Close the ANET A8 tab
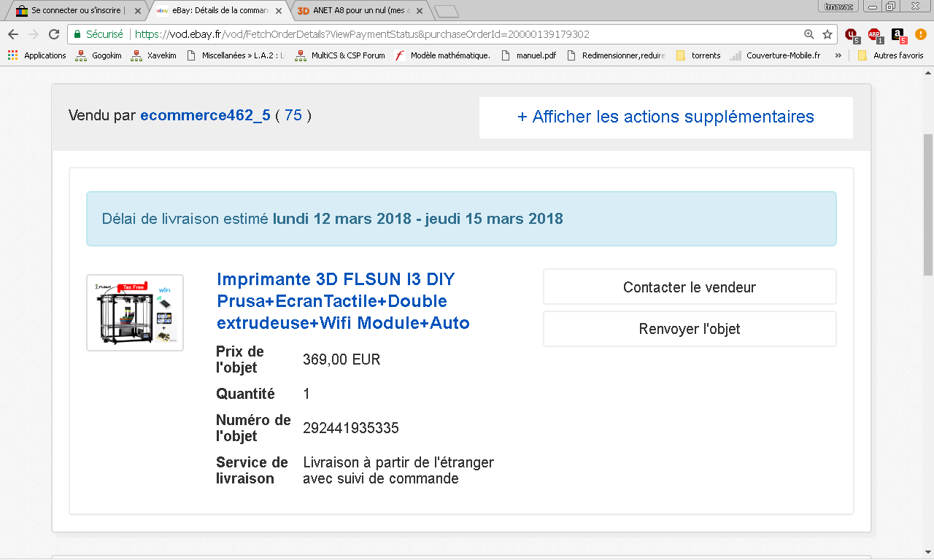934x560 pixels. coord(420,11)
